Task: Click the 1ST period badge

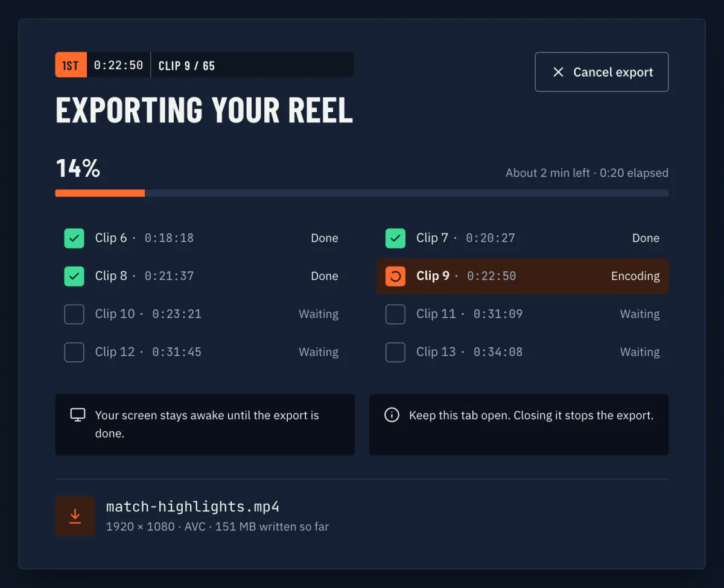Action: click(71, 65)
